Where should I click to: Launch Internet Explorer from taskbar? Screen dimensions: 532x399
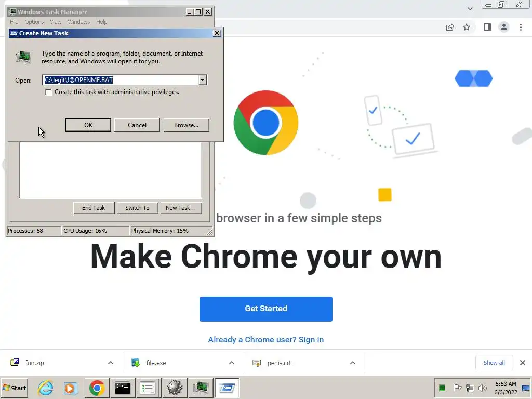46,388
